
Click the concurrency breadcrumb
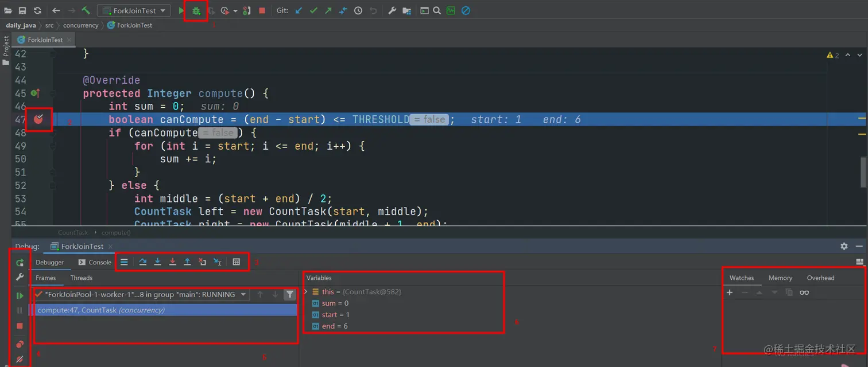click(81, 25)
